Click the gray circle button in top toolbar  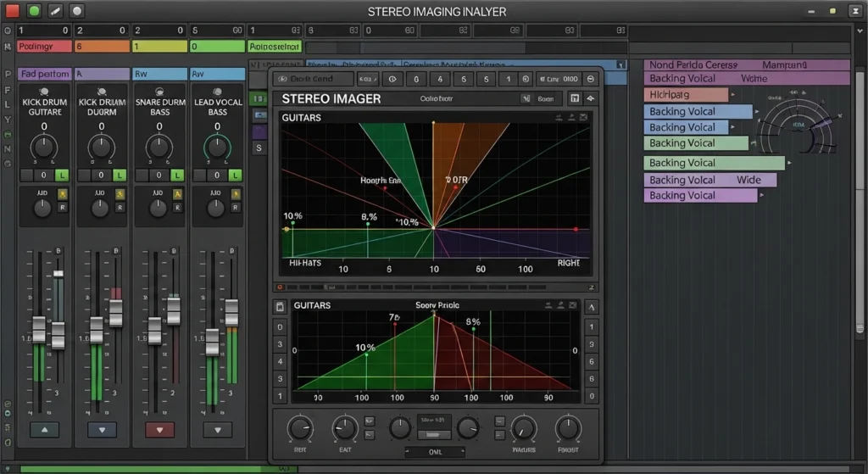point(76,11)
